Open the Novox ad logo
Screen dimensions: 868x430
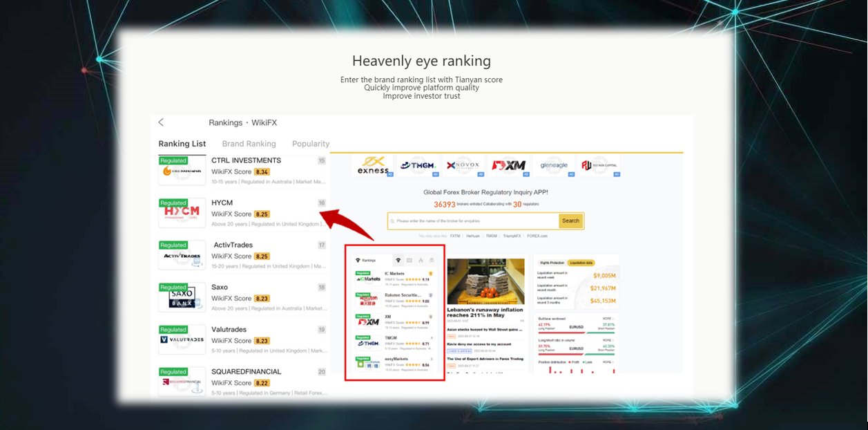tap(463, 166)
